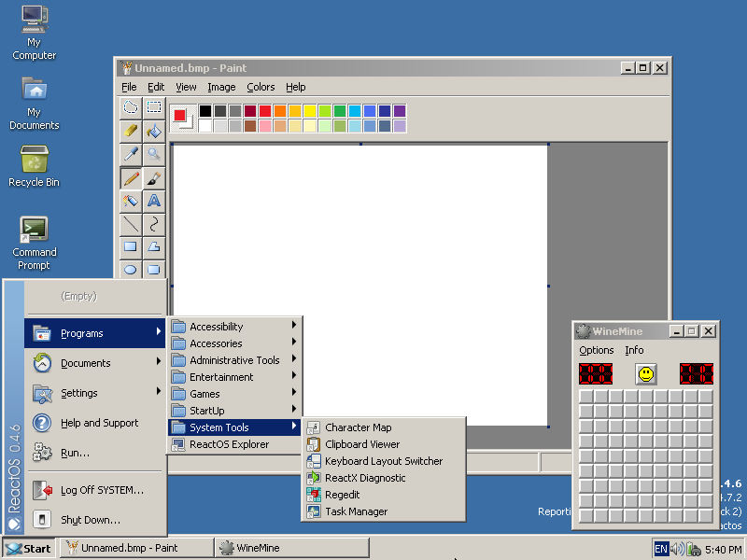Choose the Pencil tool in Paint
The image size is (747, 560).
[131, 177]
